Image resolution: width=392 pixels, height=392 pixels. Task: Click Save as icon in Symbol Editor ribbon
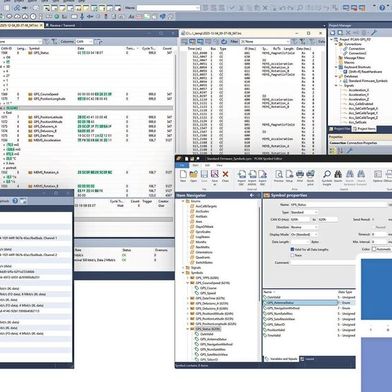[215, 174]
